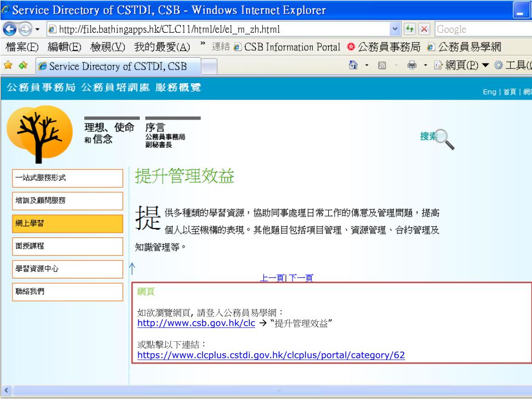The image size is (532, 399).
Task: Select 聯絡我們 sidebar item
Action: [68, 292]
